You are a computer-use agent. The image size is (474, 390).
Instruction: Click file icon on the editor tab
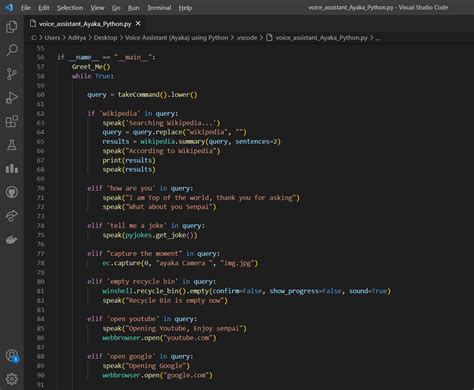click(33, 24)
